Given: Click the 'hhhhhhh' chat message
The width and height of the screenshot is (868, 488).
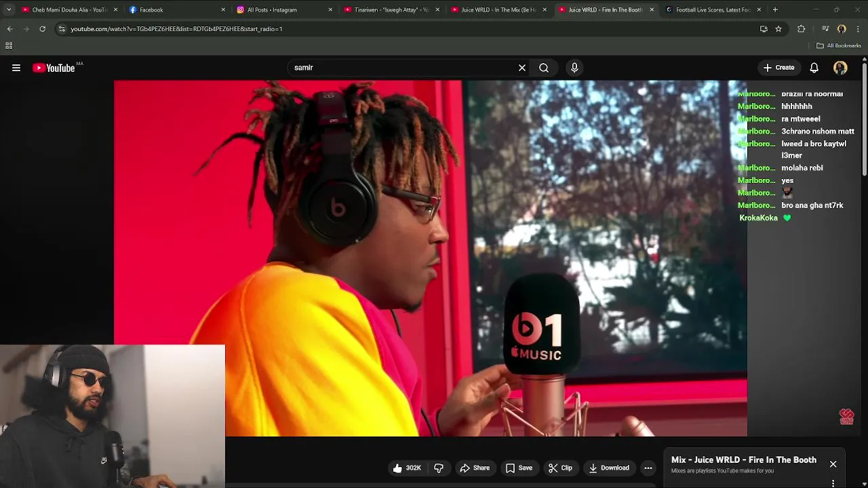Looking at the screenshot, I should (797, 106).
